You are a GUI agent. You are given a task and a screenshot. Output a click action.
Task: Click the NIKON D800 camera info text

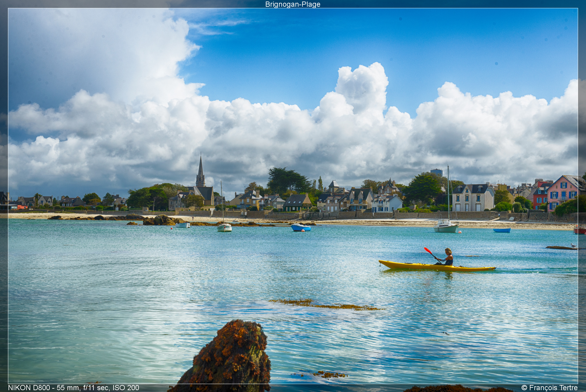pos(74,388)
